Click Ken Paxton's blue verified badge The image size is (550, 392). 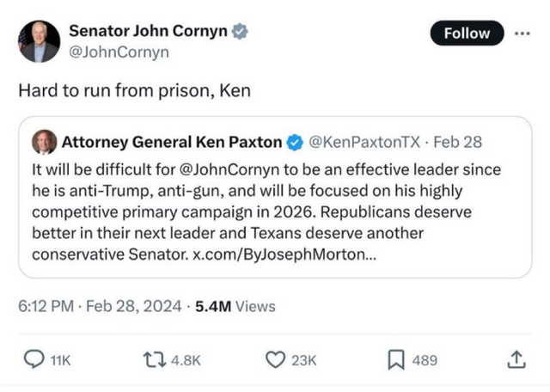(x=295, y=143)
